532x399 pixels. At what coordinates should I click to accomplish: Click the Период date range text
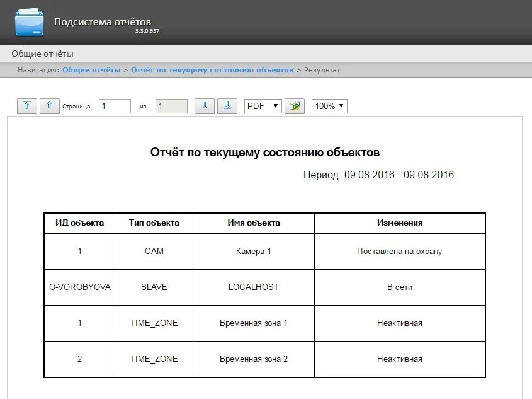tap(378, 175)
